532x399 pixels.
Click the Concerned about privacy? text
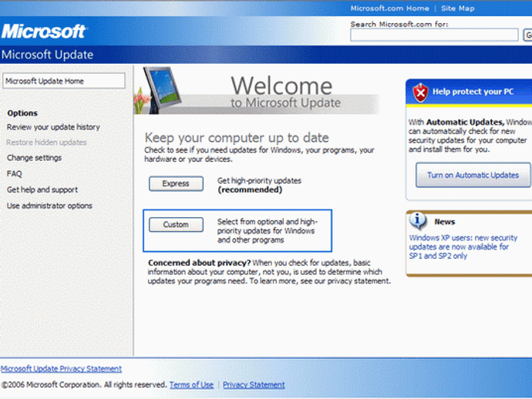pos(199,263)
